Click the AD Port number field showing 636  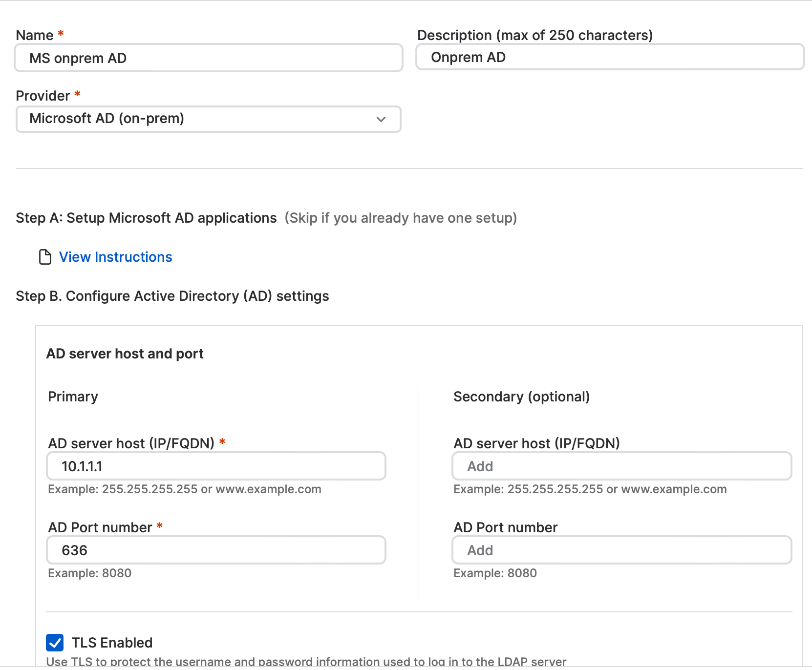tap(216, 550)
